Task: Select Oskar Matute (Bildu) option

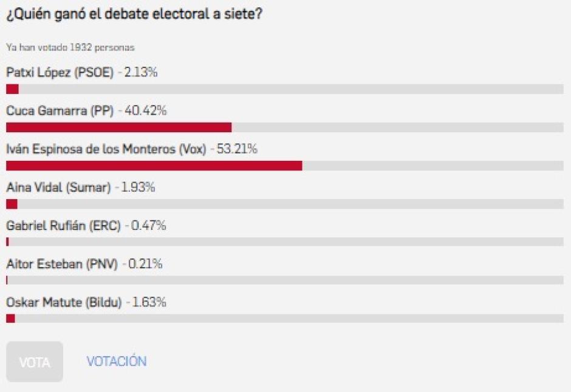Action: (64, 302)
